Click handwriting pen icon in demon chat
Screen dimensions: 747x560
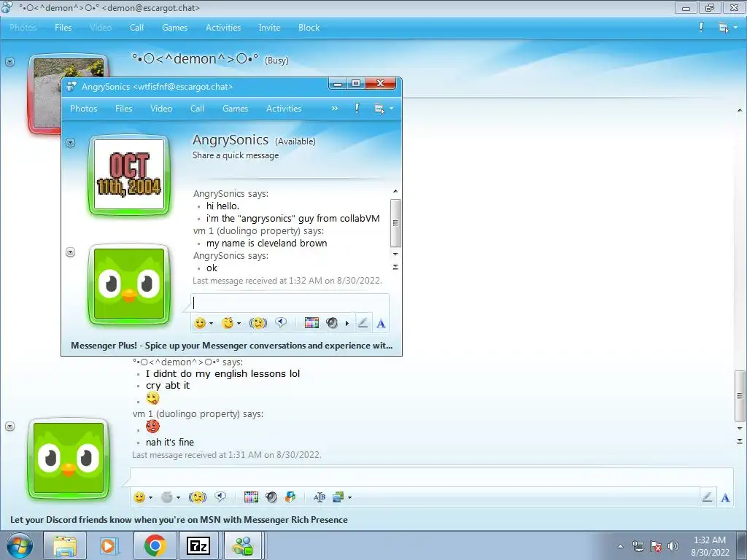pos(707,497)
